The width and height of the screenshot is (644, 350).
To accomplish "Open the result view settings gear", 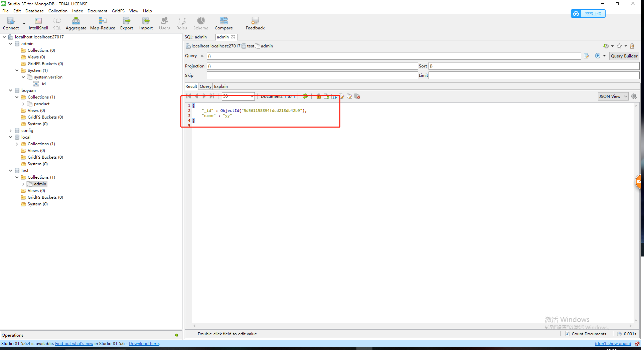I will point(634,96).
